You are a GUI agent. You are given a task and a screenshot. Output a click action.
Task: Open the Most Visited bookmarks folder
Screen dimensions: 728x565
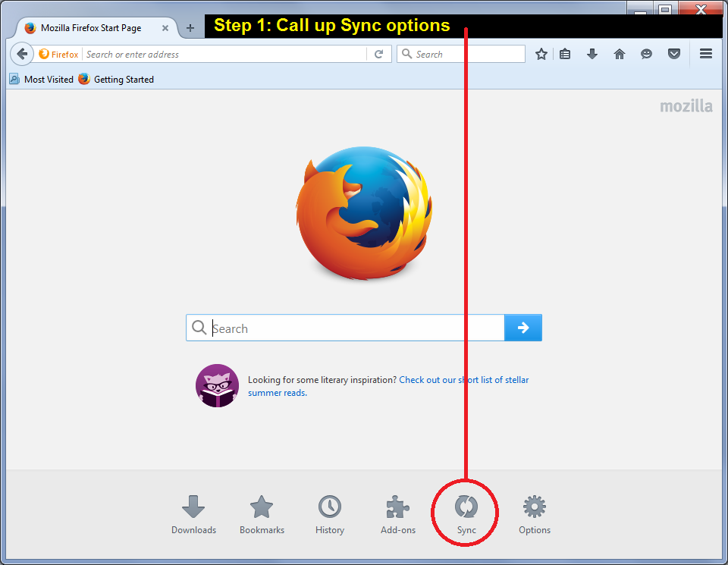click(x=42, y=80)
